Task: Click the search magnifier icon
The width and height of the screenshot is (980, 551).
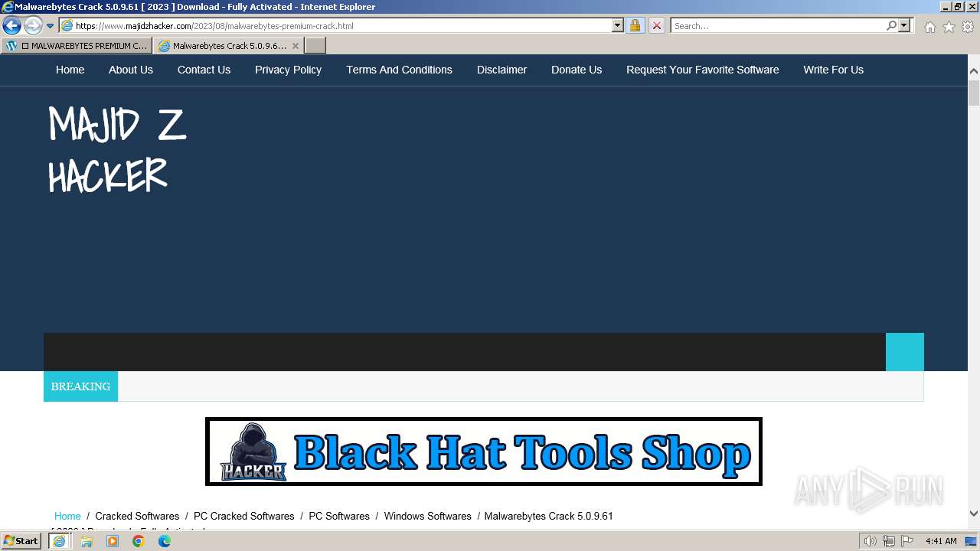Action: [x=891, y=26]
